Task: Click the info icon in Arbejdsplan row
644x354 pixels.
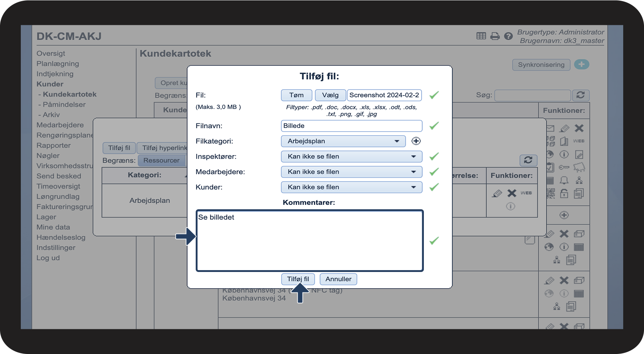Action: point(510,206)
